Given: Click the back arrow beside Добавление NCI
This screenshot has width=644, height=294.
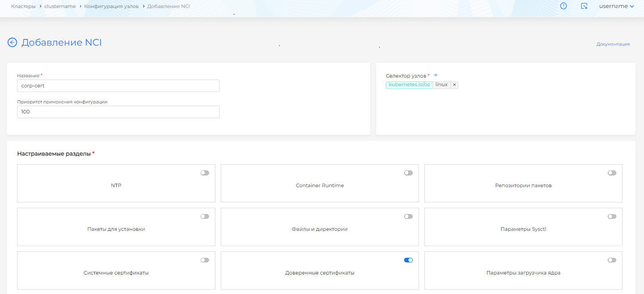Looking at the screenshot, I should pyautogui.click(x=12, y=43).
